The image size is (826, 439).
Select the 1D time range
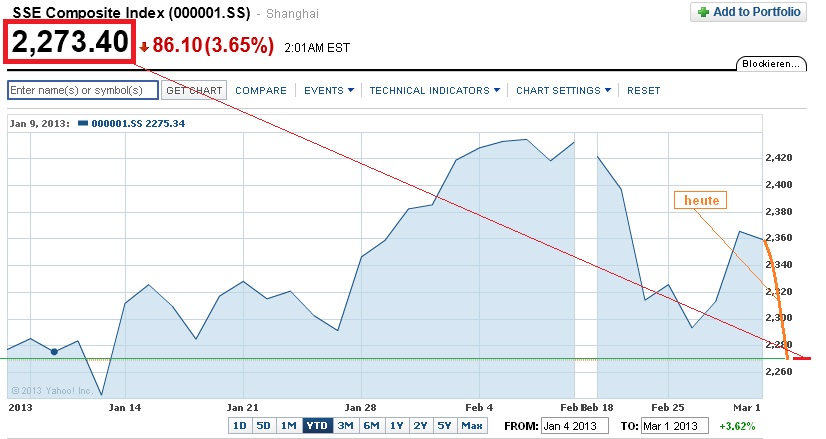tap(240, 426)
